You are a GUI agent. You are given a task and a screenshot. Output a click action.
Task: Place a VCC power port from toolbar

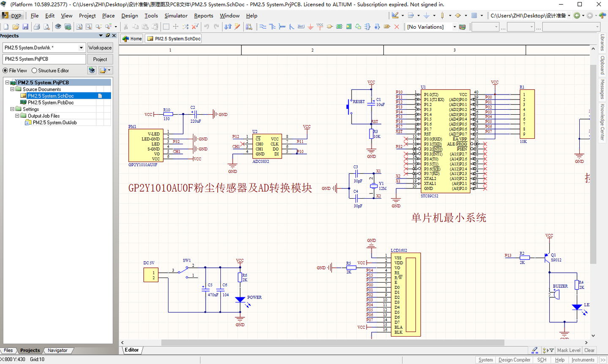pyautogui.click(x=320, y=27)
